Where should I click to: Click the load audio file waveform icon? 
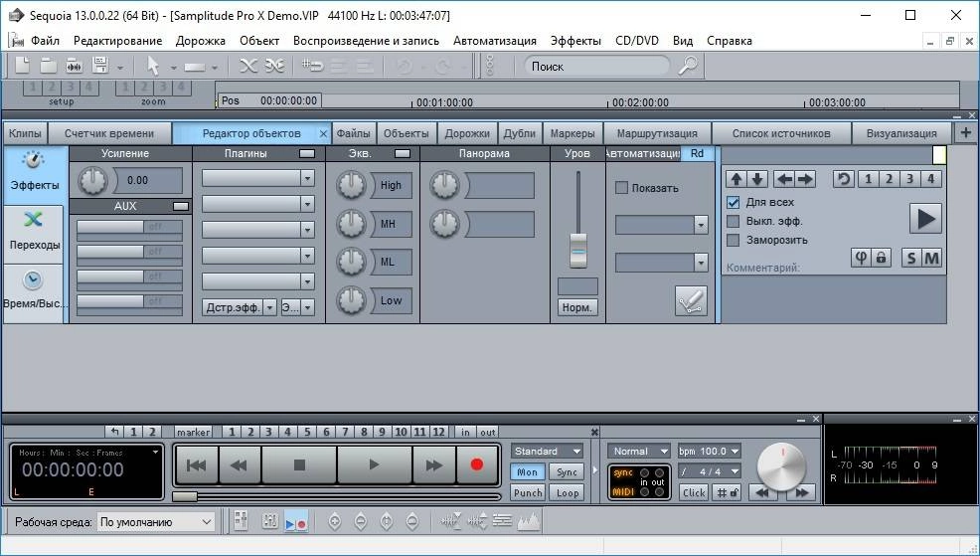75,65
